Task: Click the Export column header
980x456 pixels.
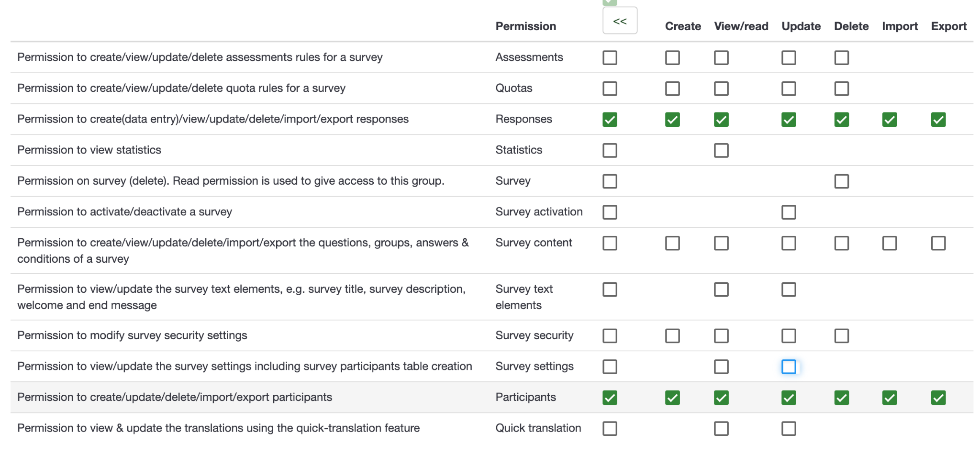Action: click(948, 26)
